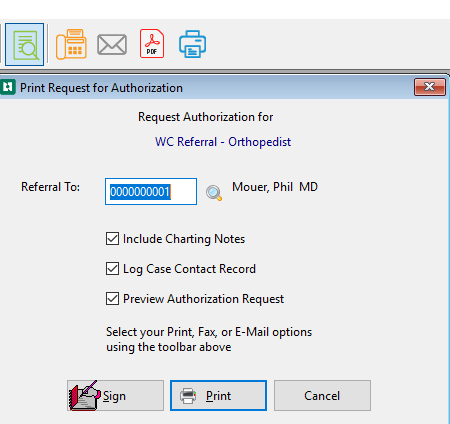This screenshot has width=450, height=424.
Task: Disable Preview Authorization Request option
Action: tap(112, 299)
